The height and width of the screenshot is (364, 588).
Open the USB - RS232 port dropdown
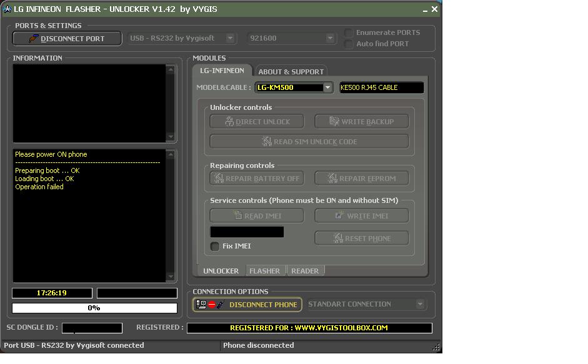(x=230, y=38)
